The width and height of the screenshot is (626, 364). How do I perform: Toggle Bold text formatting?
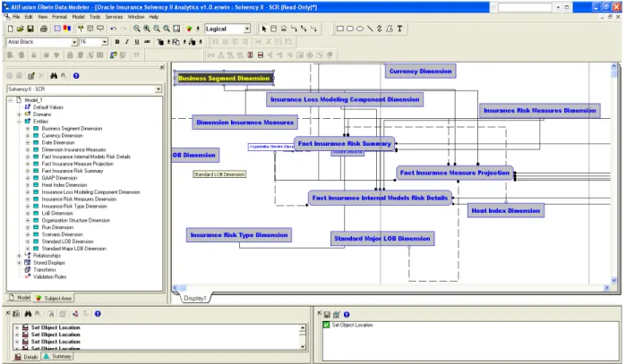(x=117, y=42)
